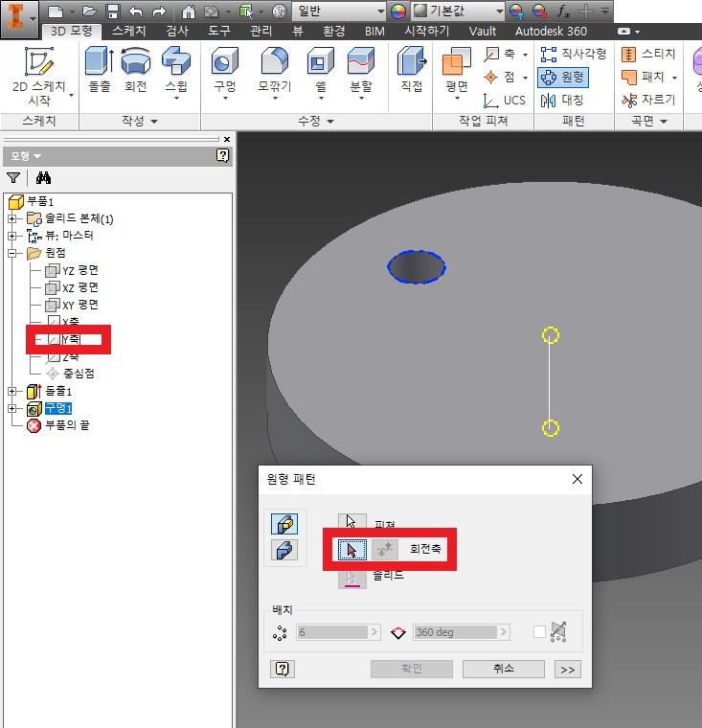Image resolution: width=702 pixels, height=728 pixels.
Task: Select the 구멍 hole tool
Action: pyautogui.click(x=225, y=72)
